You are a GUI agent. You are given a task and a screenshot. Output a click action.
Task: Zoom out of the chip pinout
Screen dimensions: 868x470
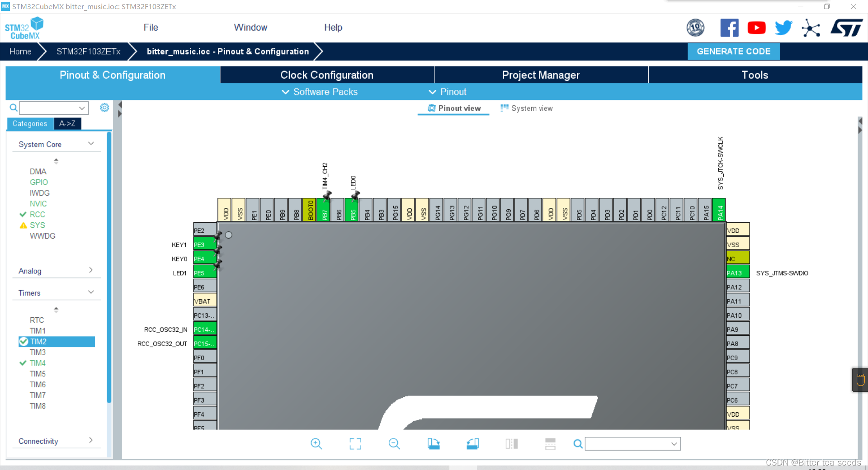point(394,444)
